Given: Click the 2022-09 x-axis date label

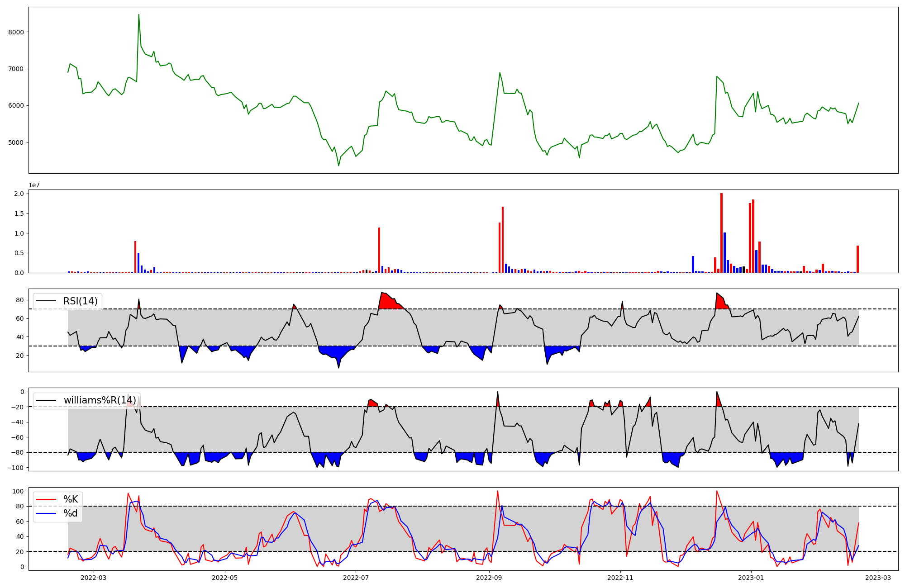Looking at the screenshot, I should pos(489,578).
